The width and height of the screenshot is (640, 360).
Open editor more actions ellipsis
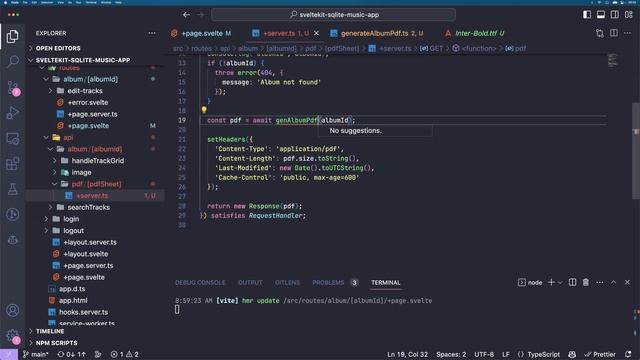tap(627, 33)
